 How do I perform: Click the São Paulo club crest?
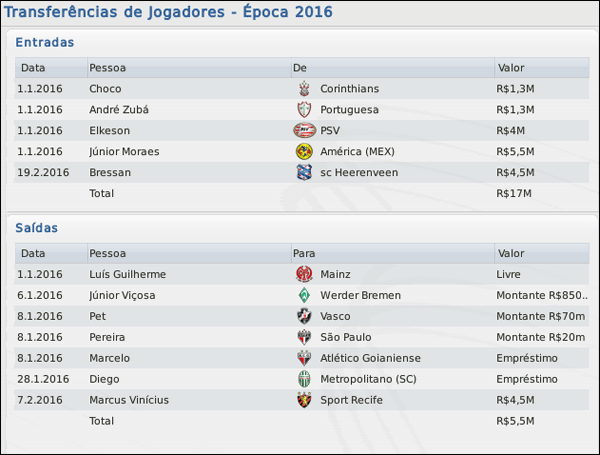coord(304,338)
